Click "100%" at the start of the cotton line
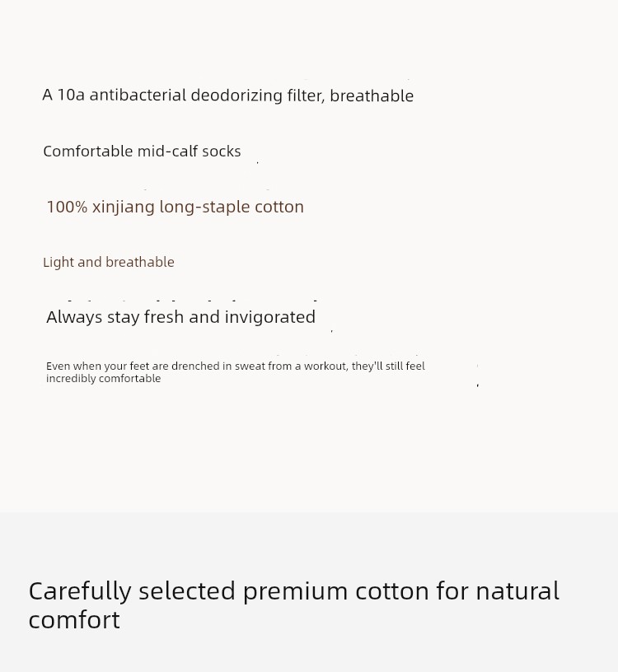The image size is (618, 672). click(67, 207)
